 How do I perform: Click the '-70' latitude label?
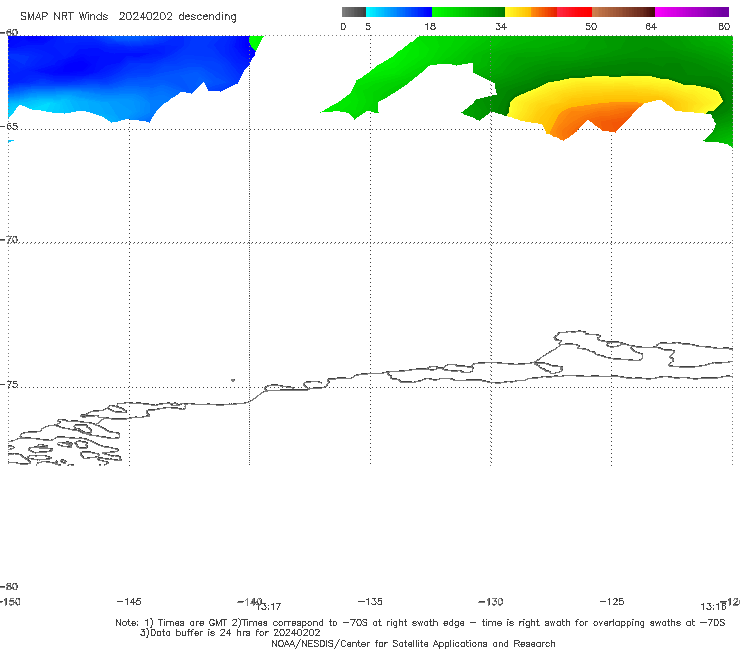click(x=9, y=239)
